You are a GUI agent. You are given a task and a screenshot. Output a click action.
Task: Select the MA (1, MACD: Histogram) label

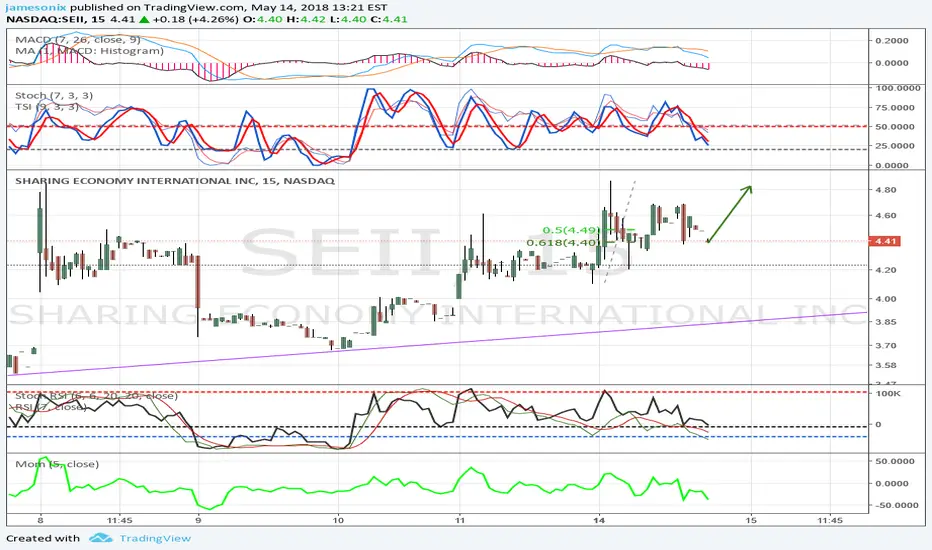[x=89, y=51]
